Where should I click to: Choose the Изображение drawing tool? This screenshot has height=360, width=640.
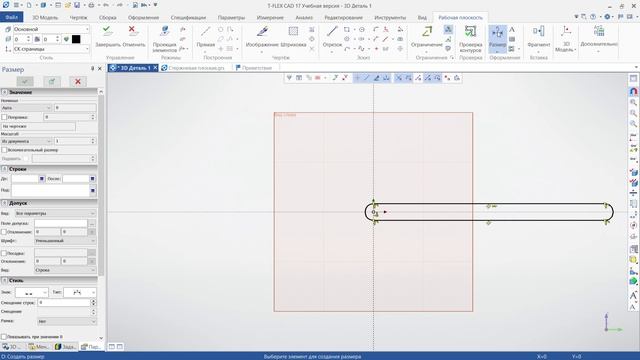click(x=262, y=37)
